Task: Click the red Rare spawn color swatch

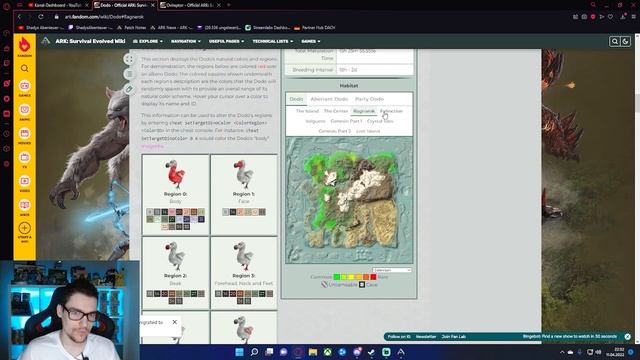Action: [373, 277]
